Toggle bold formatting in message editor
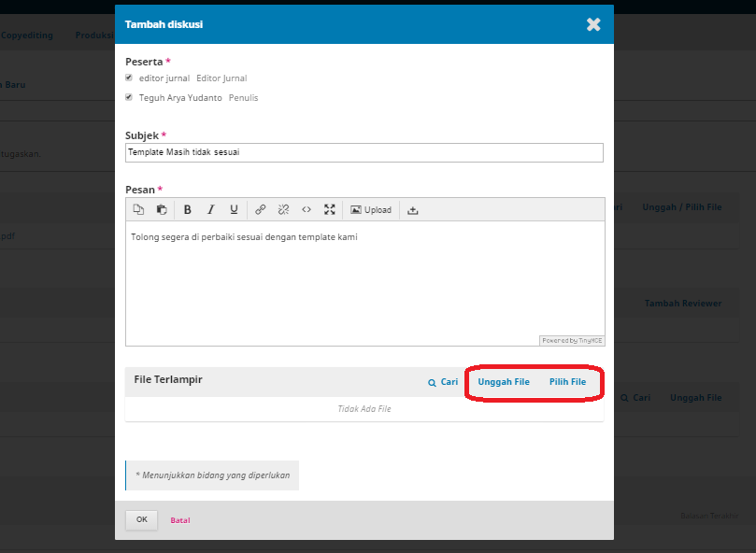The width and height of the screenshot is (756, 553). coord(188,210)
